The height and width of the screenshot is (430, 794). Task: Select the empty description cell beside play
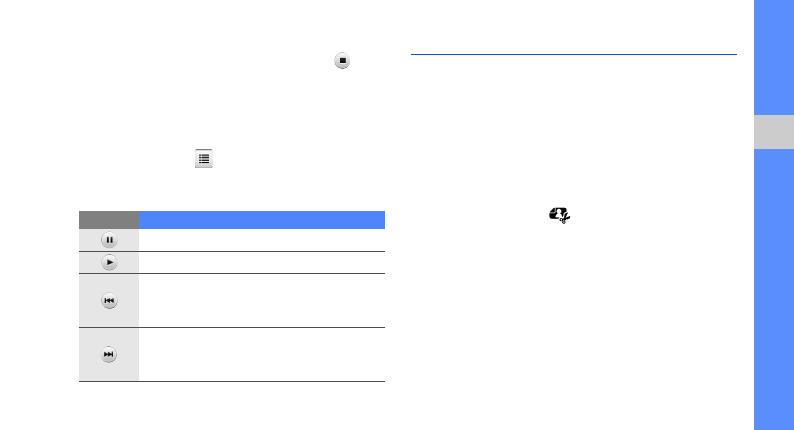[262, 262]
